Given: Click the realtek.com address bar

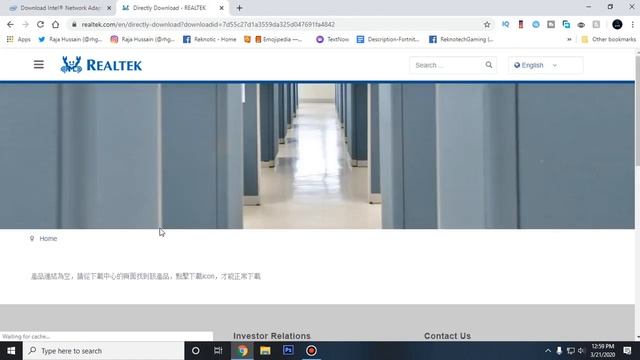Looking at the screenshot, I should point(278,24).
